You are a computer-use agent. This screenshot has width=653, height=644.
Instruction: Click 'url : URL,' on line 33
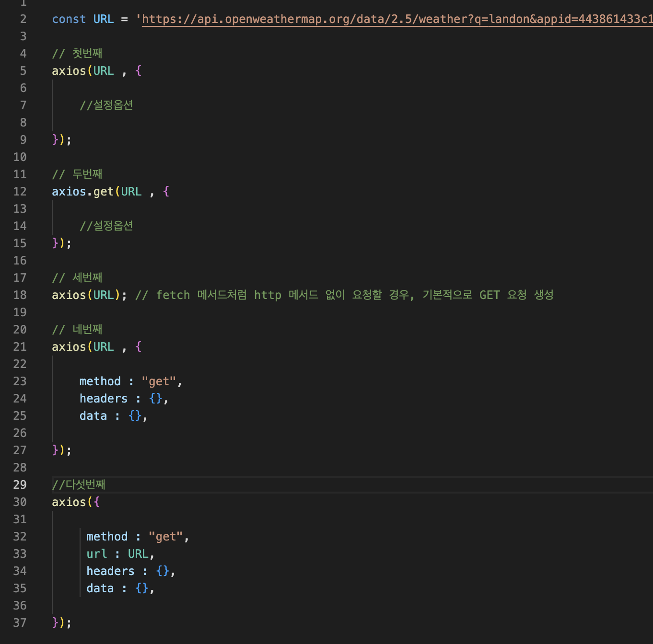120,553
